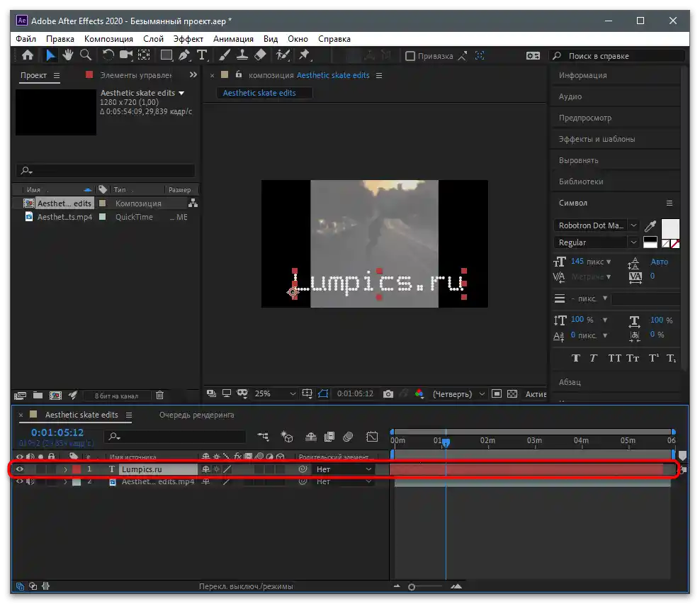
Task: Select the Zoom magnifier tool
Action: pos(85,55)
